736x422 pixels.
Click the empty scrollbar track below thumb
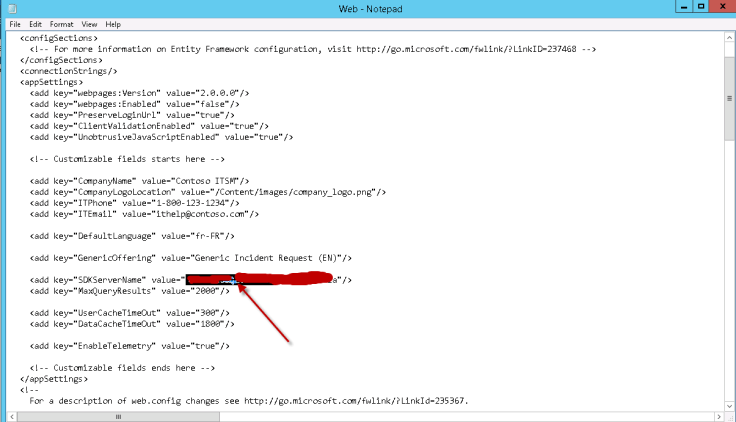pyautogui.click(x=729, y=250)
